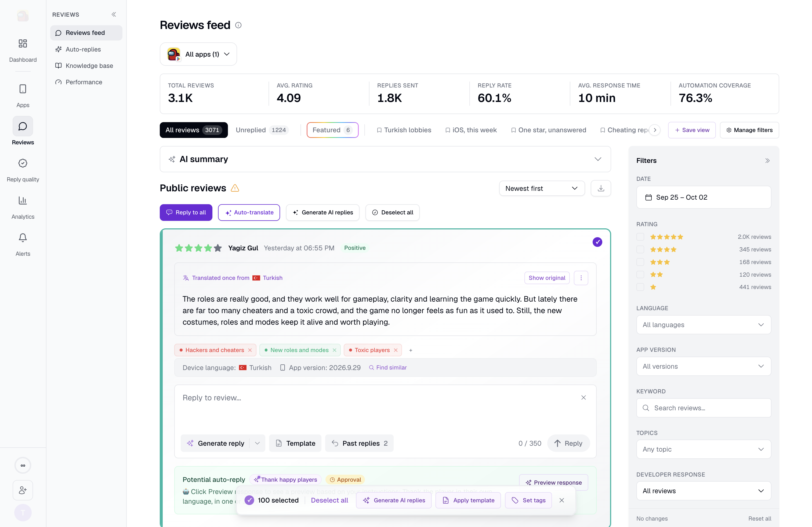Open One star, unanswered view

point(548,130)
